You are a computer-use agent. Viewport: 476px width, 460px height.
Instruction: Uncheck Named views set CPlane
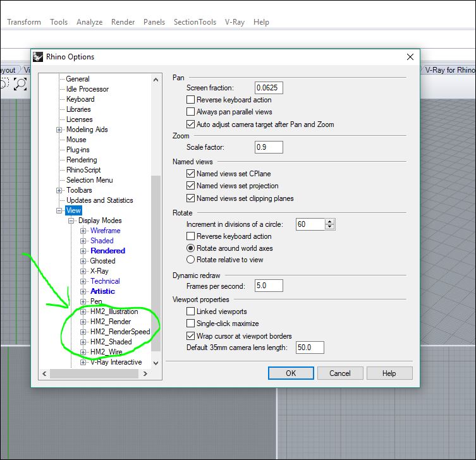pos(190,174)
